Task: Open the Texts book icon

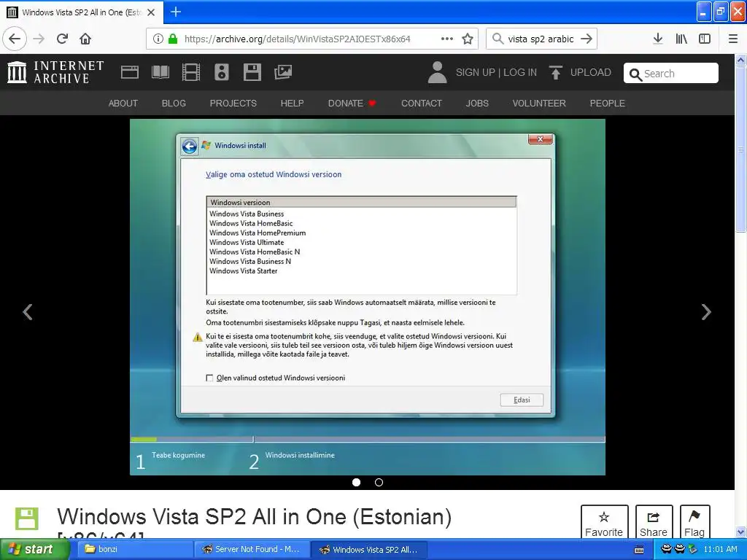Action: coord(160,72)
